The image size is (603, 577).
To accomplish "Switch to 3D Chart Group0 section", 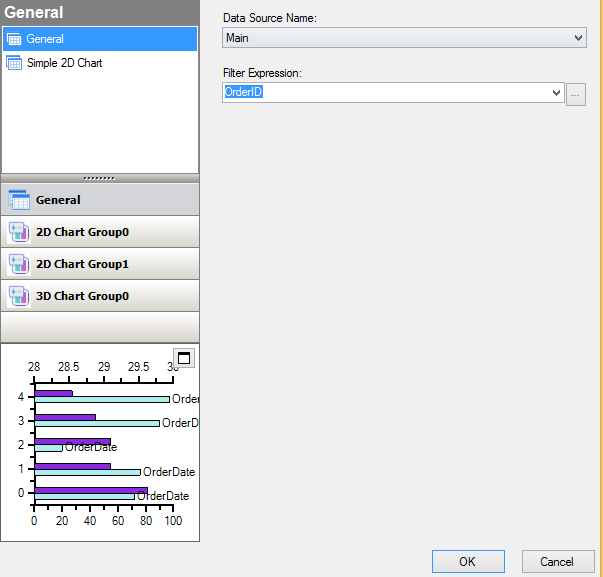I will [x=83, y=296].
